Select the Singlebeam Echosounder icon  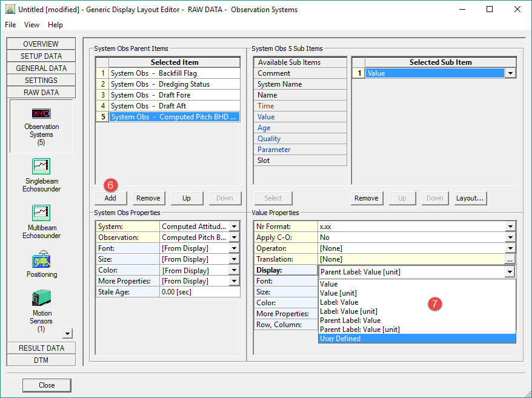point(41,167)
